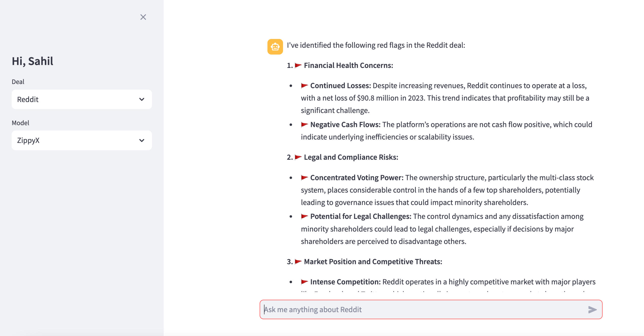Click red flag beside Market Position heading
This screenshot has height=336, width=644.
(x=298, y=262)
